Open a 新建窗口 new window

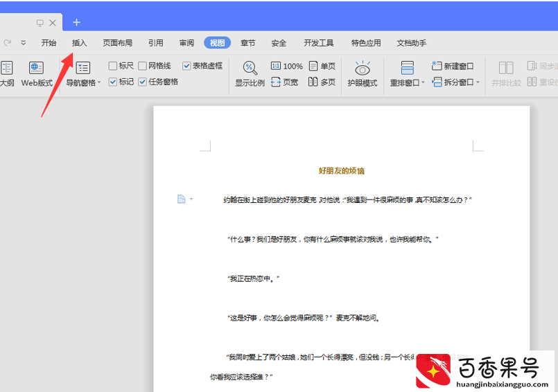point(453,66)
